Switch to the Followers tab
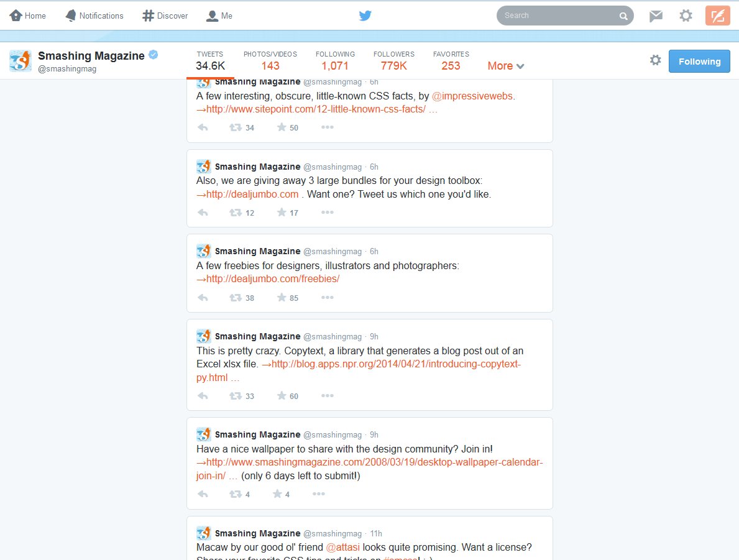Screen dimensions: 739x560 pyautogui.click(x=393, y=60)
